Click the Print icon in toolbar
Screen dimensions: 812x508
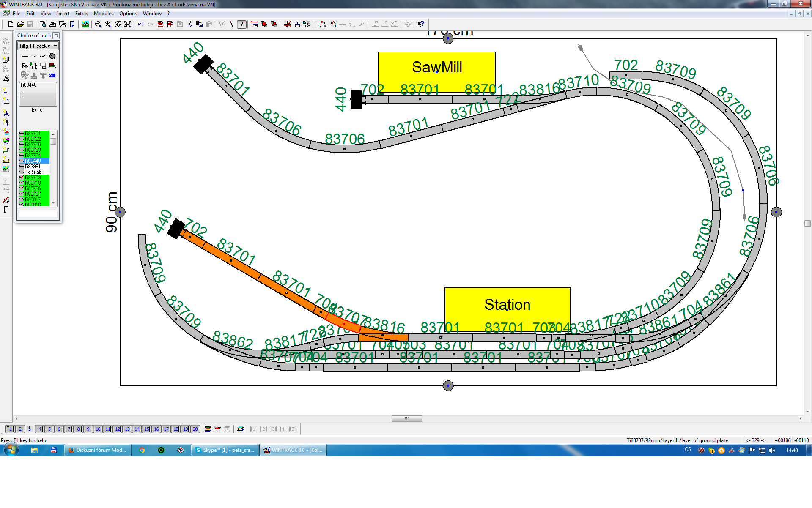pos(53,25)
